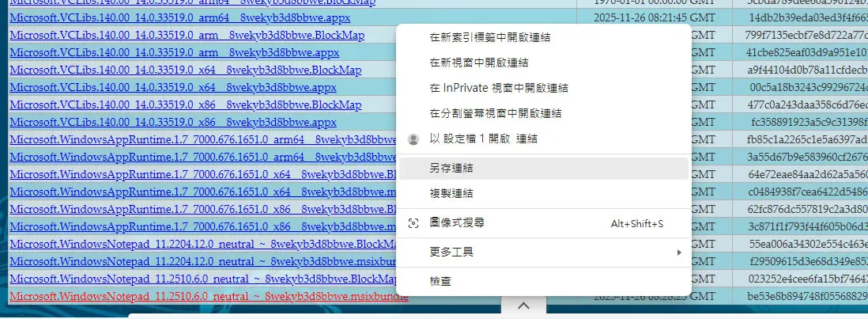Screen dimensions: 868x319
Task: Select 複製連結 to copy the link
Action: pos(544,194)
